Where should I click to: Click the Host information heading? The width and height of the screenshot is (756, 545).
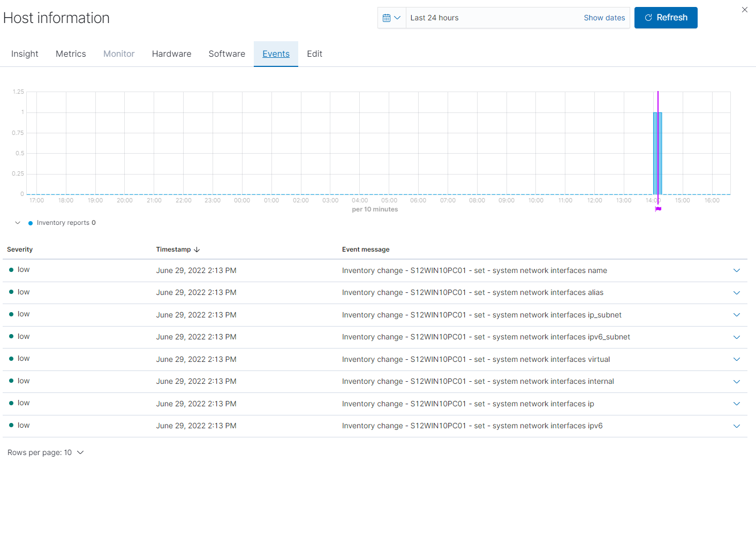tap(56, 18)
